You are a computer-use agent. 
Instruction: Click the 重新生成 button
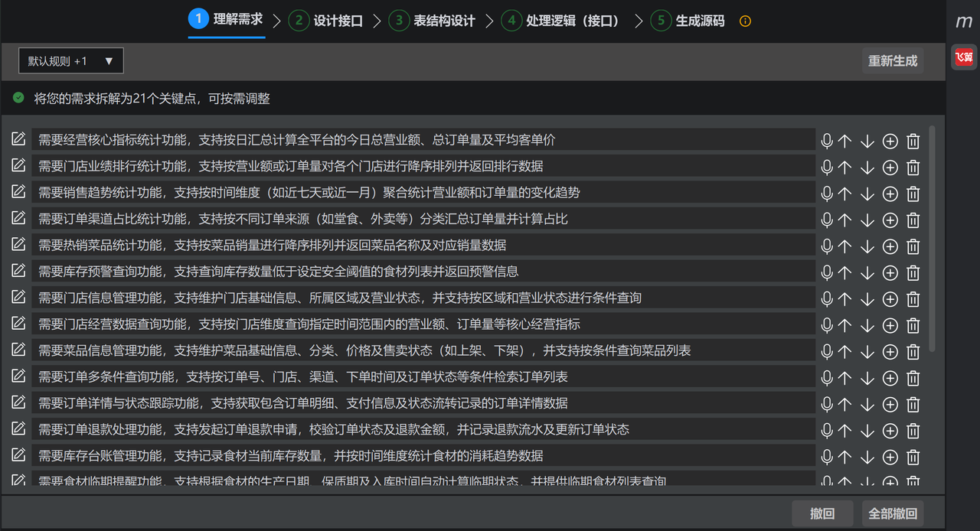[x=893, y=61]
